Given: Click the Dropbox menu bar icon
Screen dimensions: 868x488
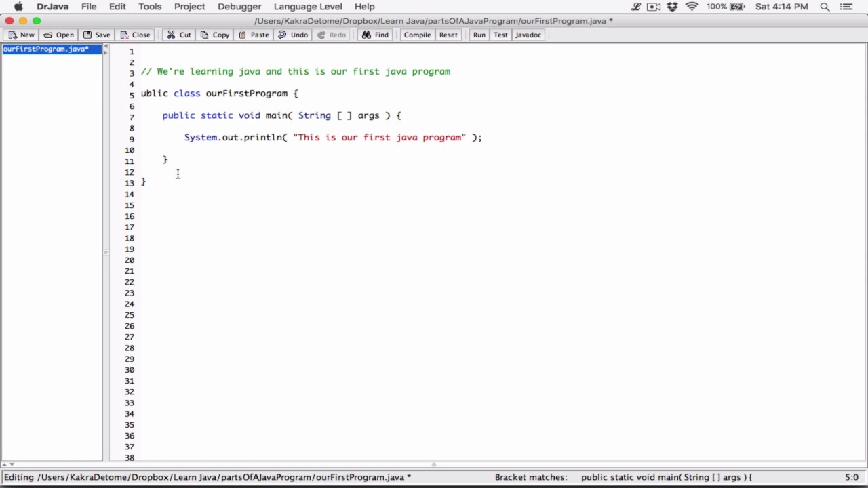Looking at the screenshot, I should 672,7.
